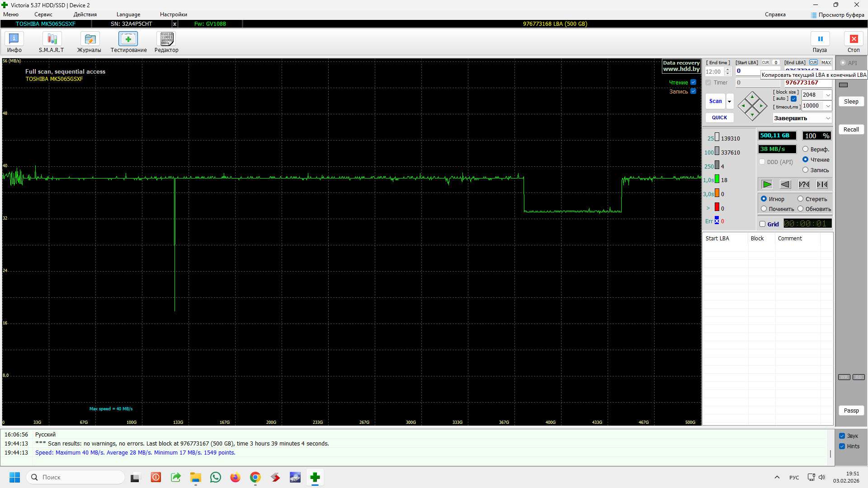Click the Инфо drive info icon
Screen dimensions: 868x488
coord(14,39)
